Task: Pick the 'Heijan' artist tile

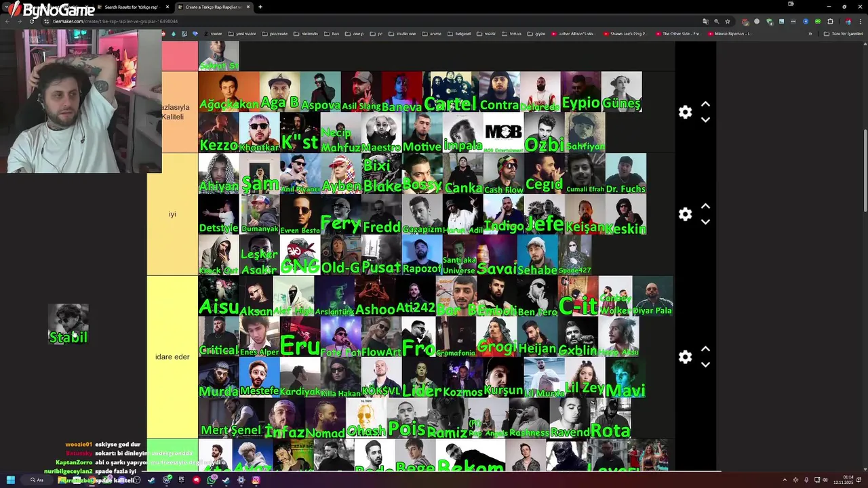Action: 537,337
